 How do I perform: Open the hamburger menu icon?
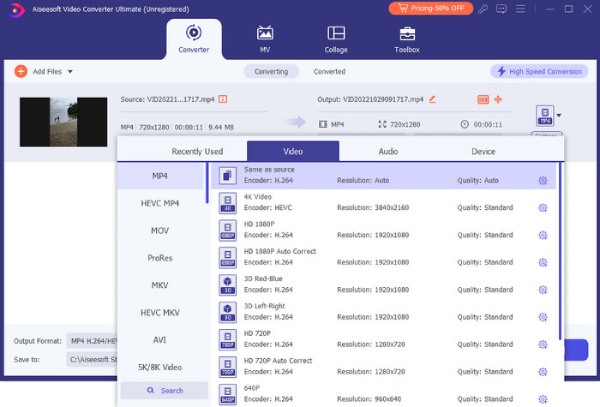coord(520,9)
